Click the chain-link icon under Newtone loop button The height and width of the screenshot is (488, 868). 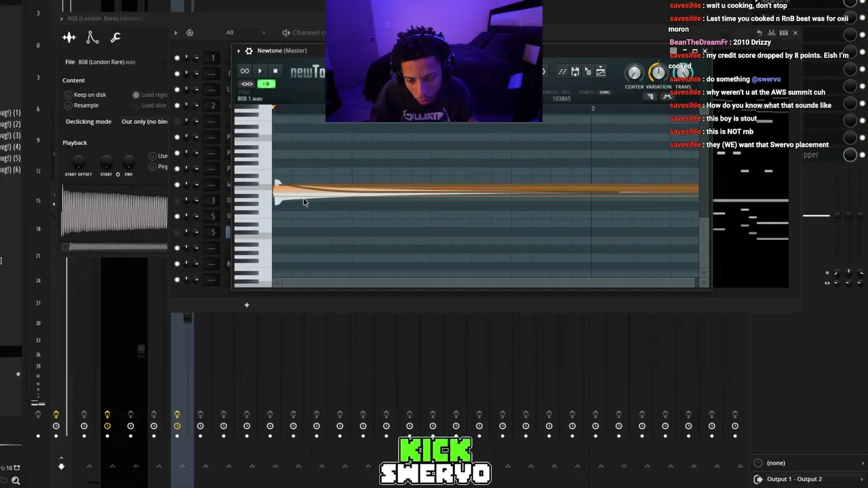tap(246, 84)
